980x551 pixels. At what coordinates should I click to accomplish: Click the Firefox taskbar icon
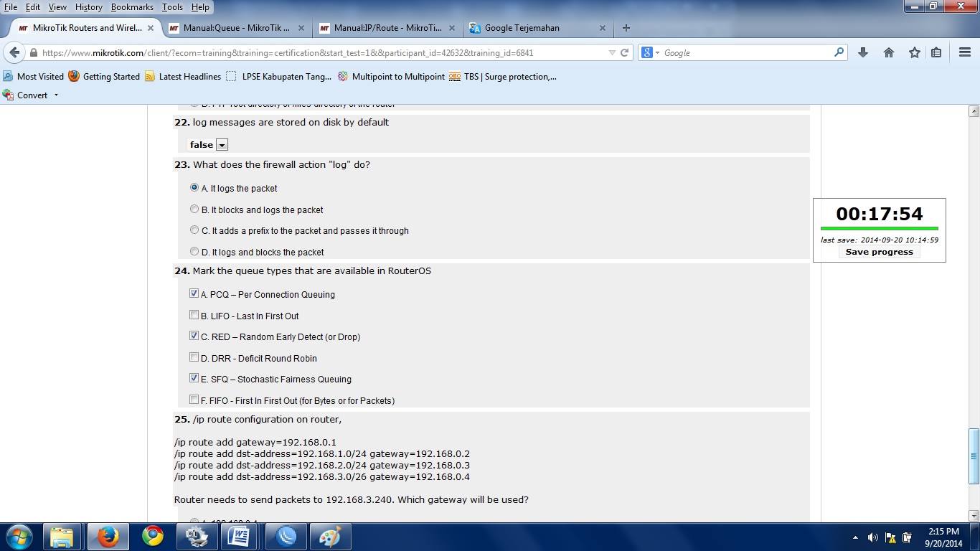pos(108,537)
